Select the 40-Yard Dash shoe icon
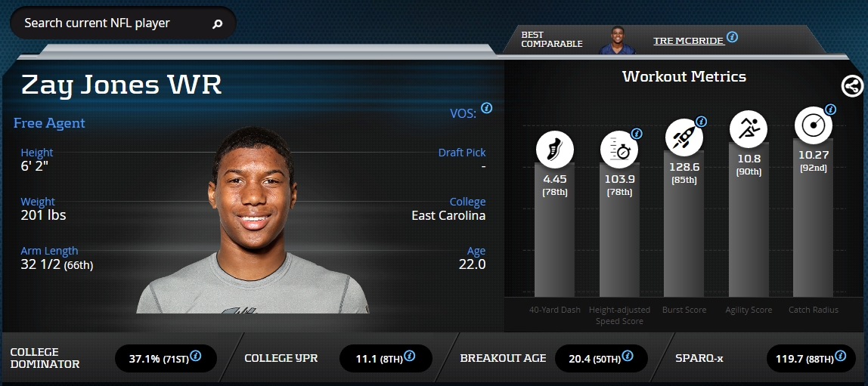868x386 pixels. coord(555,150)
